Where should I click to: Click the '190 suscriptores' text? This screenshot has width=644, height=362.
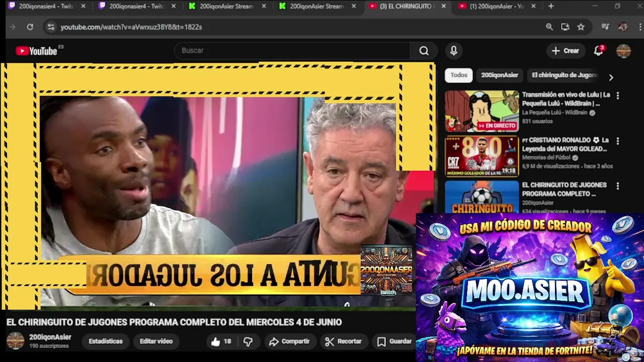pos(49,346)
